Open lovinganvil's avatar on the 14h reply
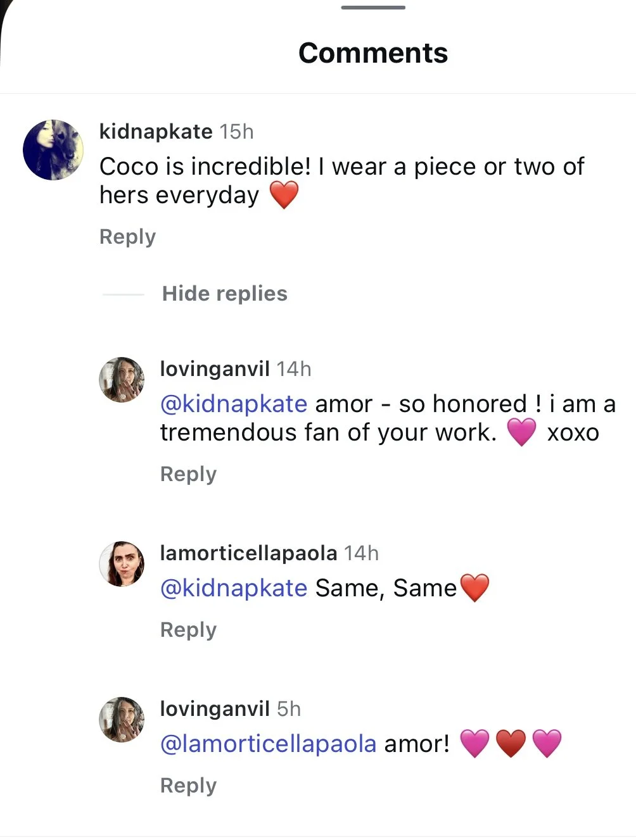Image resolution: width=636 pixels, height=840 pixels. click(x=122, y=379)
